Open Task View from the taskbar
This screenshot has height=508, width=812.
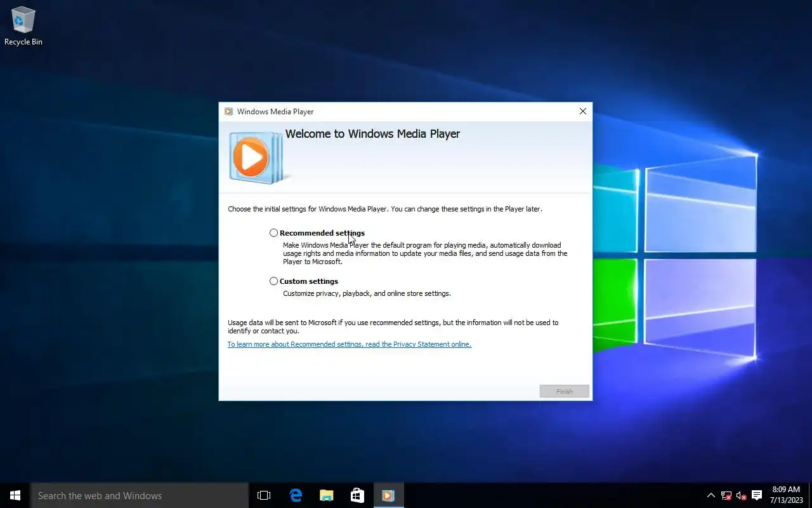coord(264,495)
